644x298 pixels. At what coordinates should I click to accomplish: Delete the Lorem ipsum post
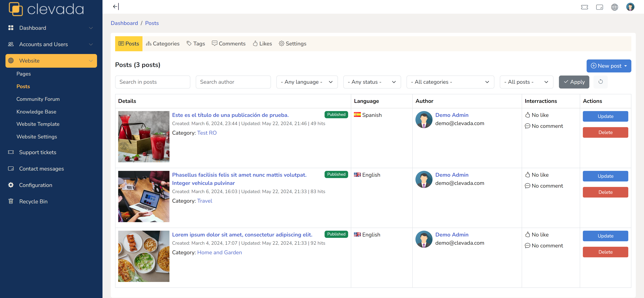click(x=605, y=252)
